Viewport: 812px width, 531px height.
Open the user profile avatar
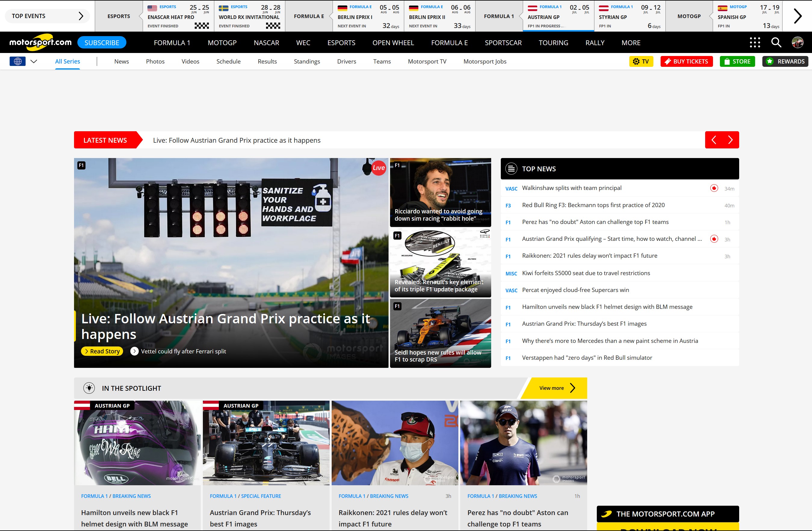tap(797, 42)
